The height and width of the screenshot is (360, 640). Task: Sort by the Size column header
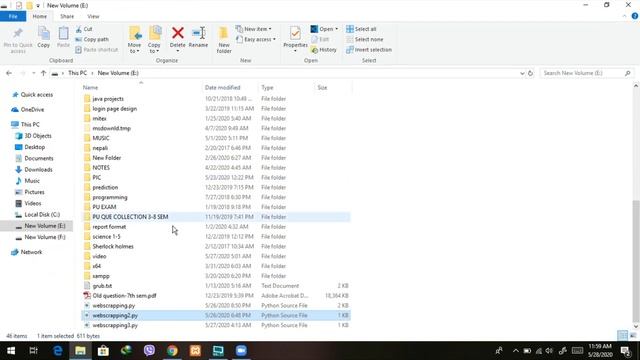click(x=333, y=87)
